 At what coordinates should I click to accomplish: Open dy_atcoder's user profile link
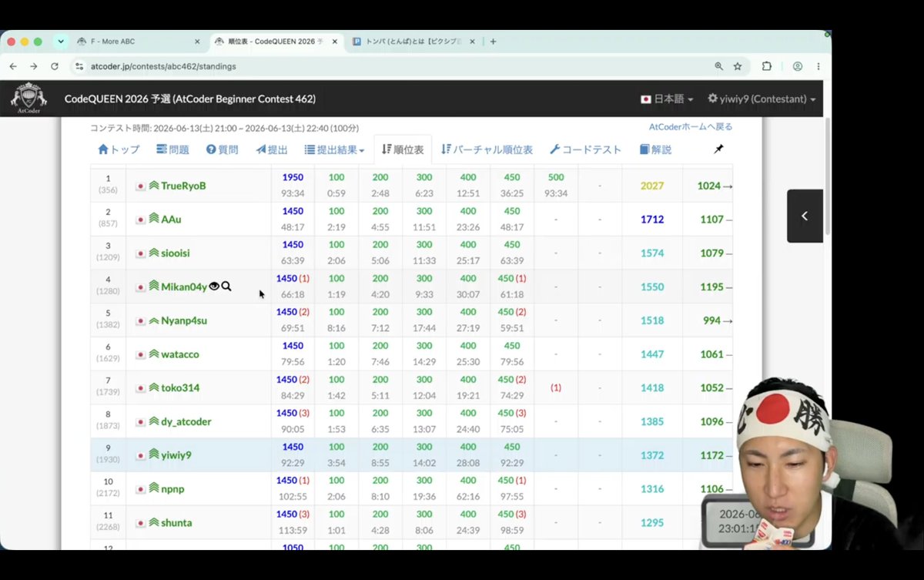click(186, 421)
